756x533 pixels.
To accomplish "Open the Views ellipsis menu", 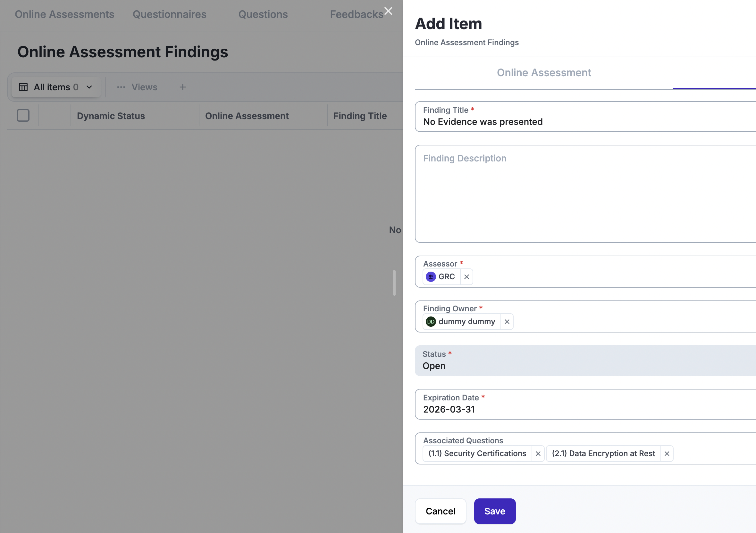I will [x=121, y=87].
